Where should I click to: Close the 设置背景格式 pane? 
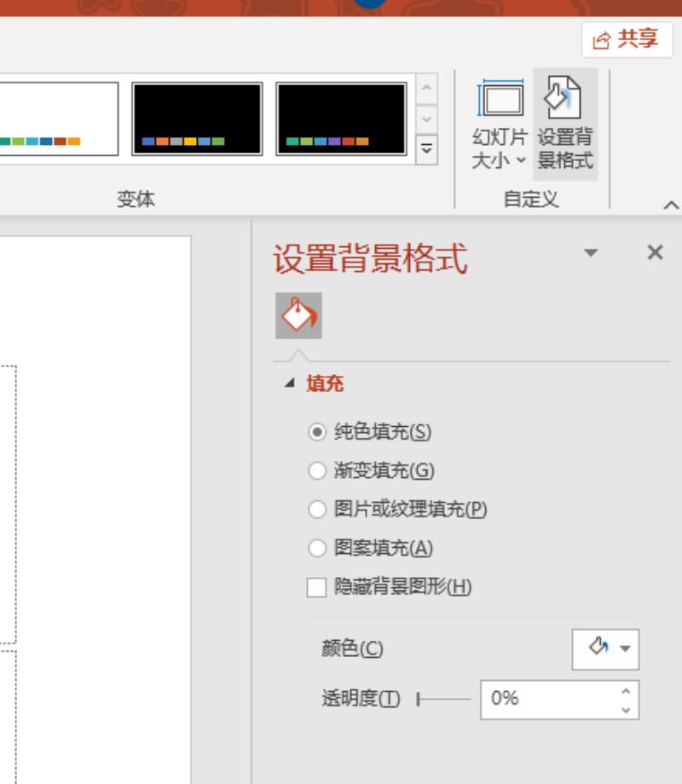click(655, 252)
